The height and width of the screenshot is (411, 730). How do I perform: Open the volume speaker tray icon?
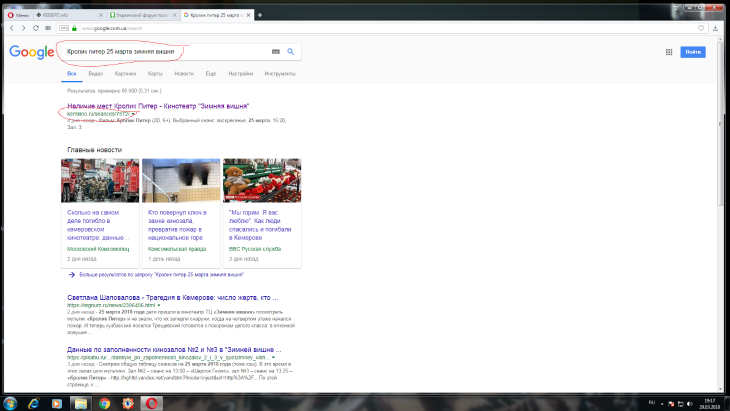(x=689, y=404)
